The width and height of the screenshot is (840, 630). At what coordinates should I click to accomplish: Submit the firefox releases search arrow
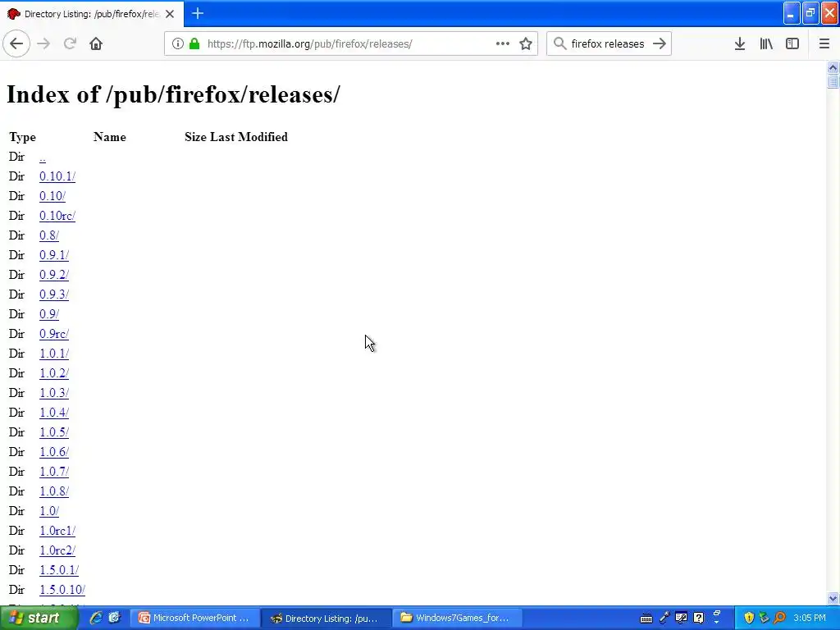[660, 43]
